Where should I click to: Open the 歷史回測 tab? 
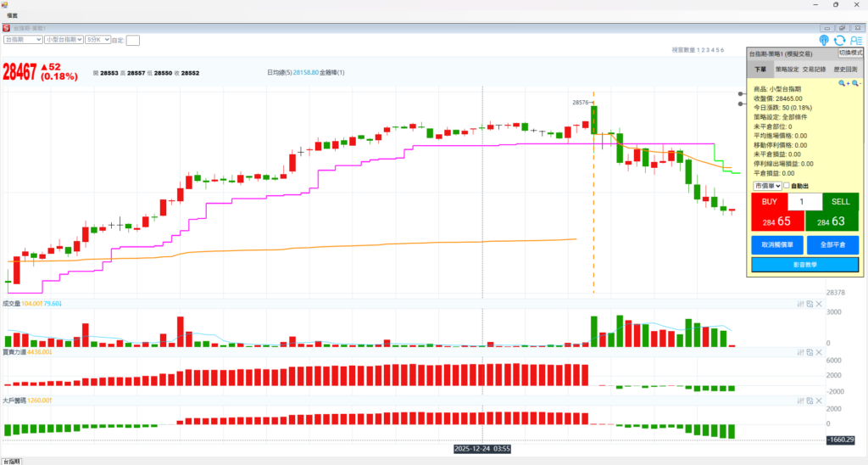844,70
